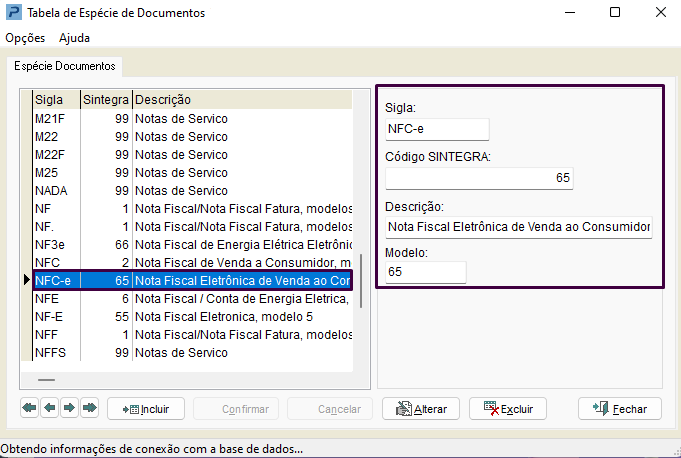Close the window with Fechar
This screenshot has height=458, width=681.
pos(620,409)
